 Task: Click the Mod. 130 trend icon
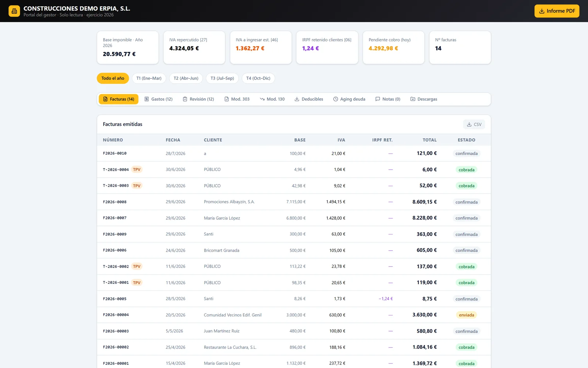click(262, 99)
